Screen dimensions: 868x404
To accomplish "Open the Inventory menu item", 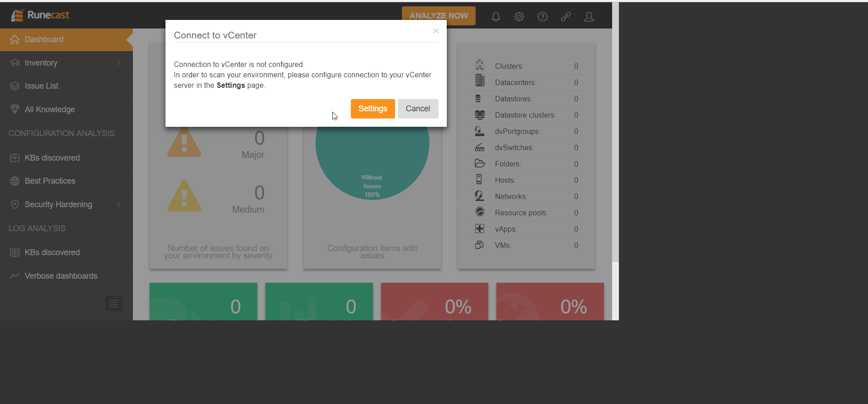I will pyautogui.click(x=66, y=63).
